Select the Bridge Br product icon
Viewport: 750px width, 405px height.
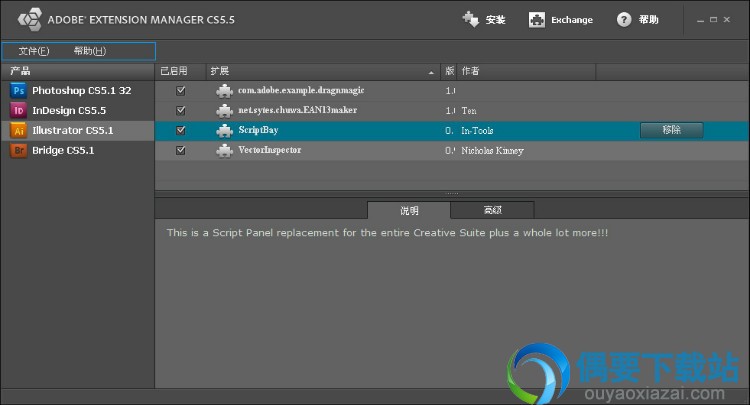pyautogui.click(x=19, y=151)
